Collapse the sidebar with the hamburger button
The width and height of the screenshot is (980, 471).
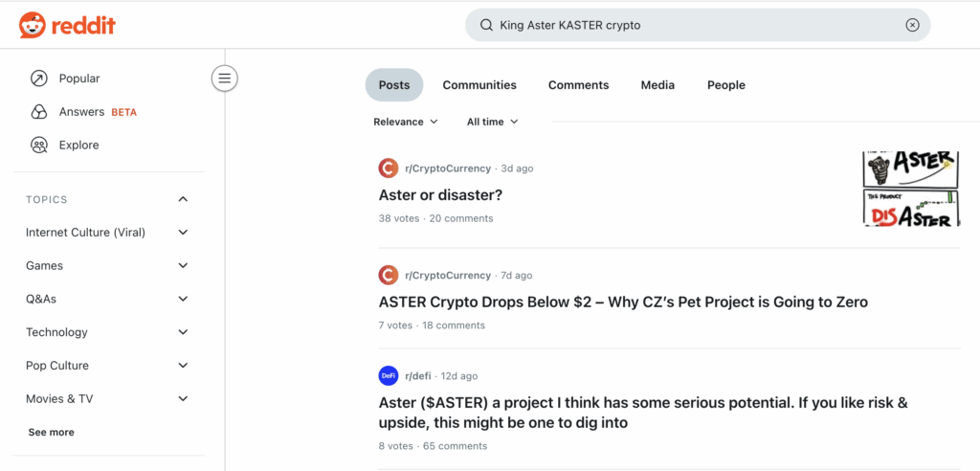click(225, 78)
